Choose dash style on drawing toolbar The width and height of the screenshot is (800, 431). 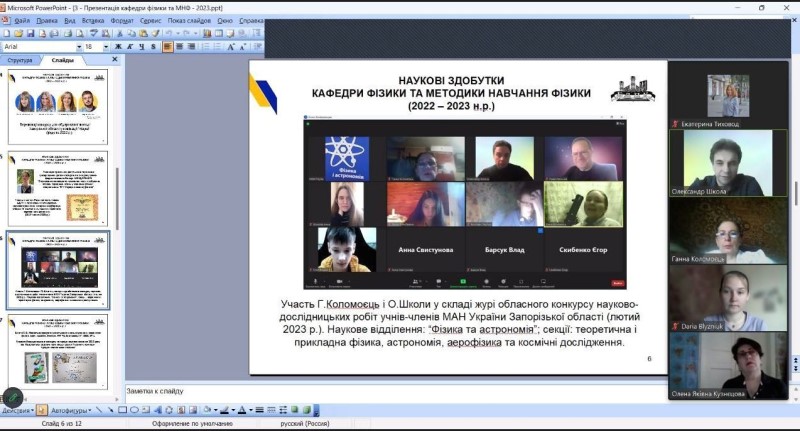271,410
